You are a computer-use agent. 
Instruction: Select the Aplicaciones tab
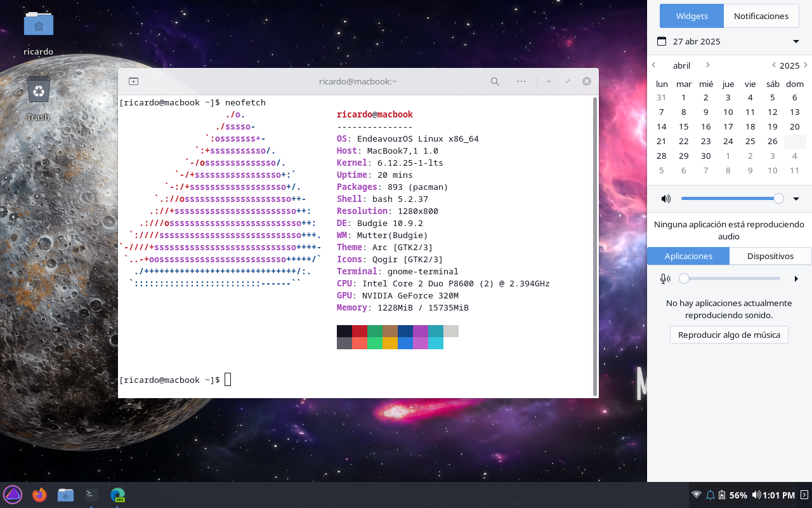688,256
